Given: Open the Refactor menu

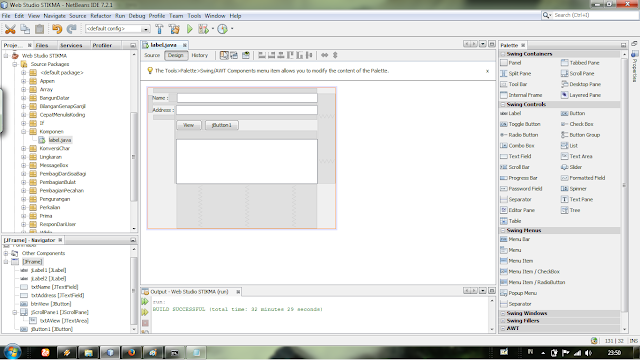Looking at the screenshot, I should 101,16.
